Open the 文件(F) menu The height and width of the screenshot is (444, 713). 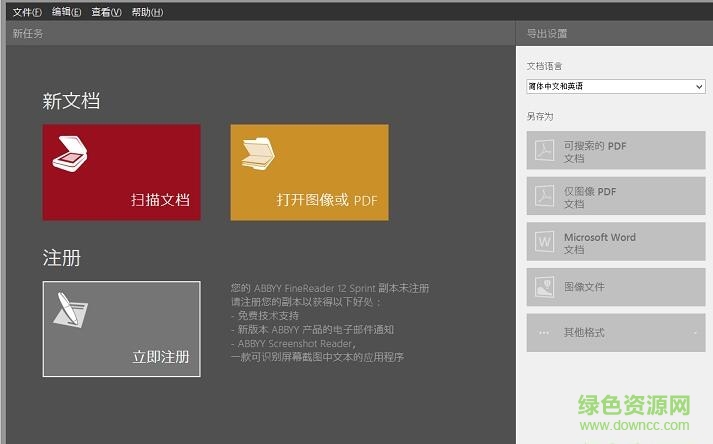27,12
